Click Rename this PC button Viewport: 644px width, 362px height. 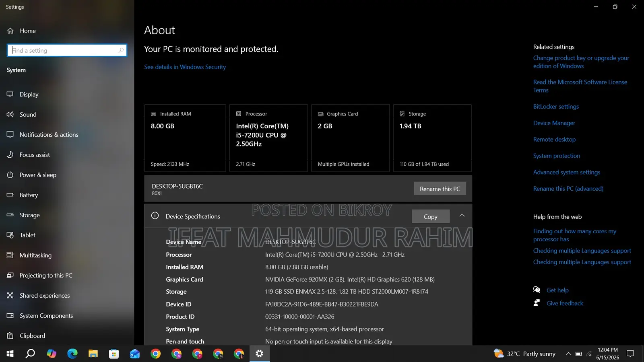(x=440, y=189)
